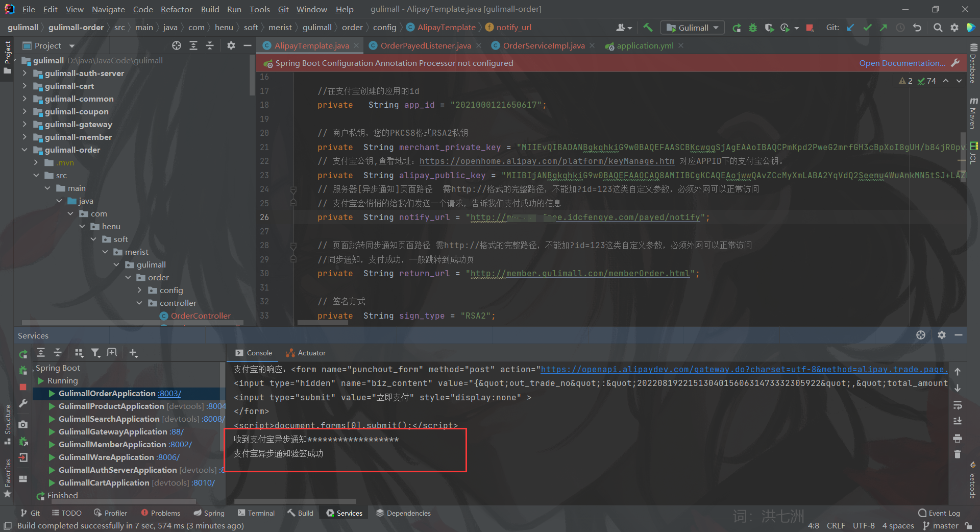
Task: Rerun services icon in Services toolbar
Action: click(23, 354)
